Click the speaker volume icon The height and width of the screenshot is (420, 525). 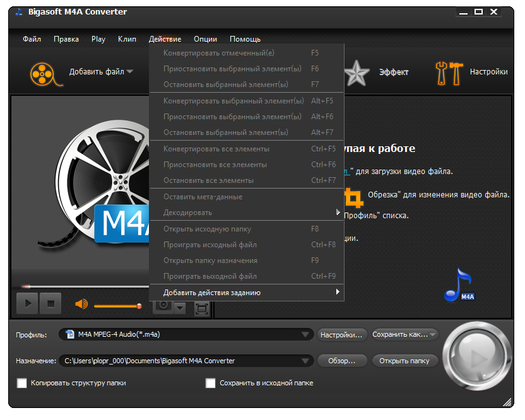81,304
